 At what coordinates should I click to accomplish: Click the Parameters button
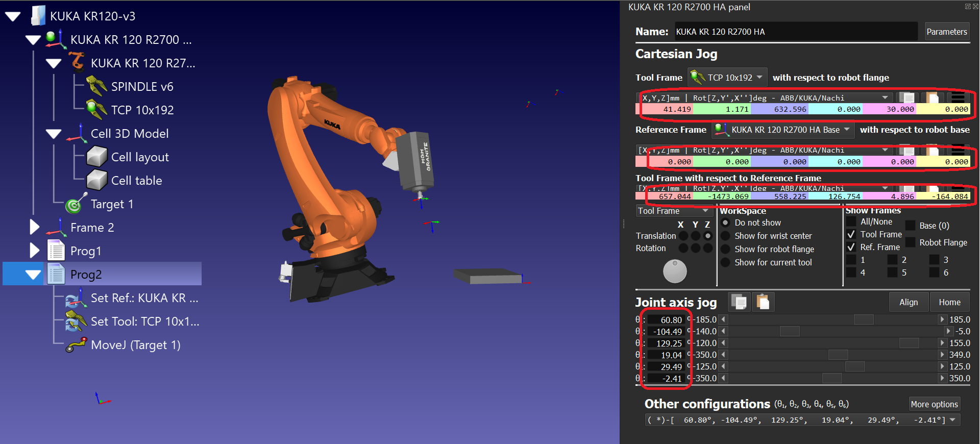pyautogui.click(x=946, y=32)
